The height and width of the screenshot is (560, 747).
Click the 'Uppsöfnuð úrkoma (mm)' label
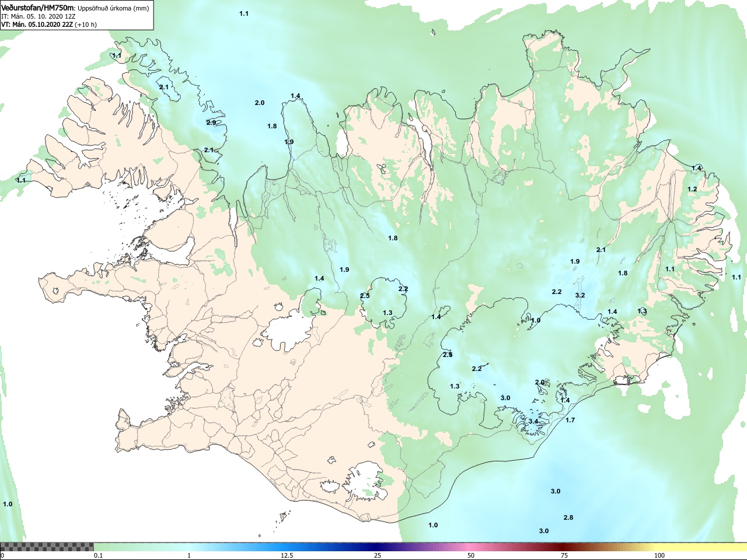[x=113, y=9]
